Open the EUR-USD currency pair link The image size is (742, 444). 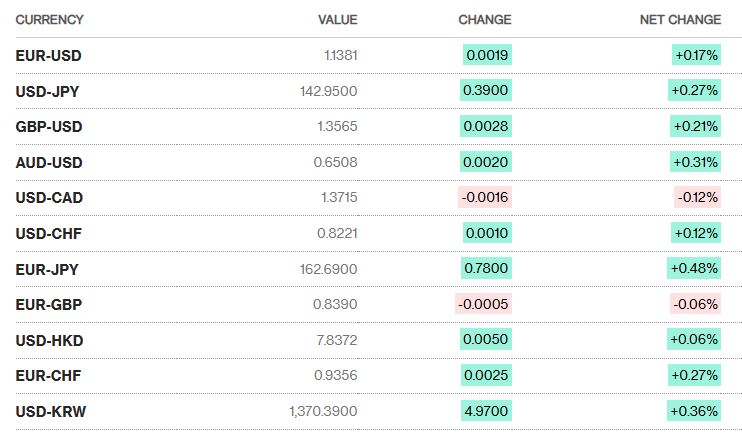pyautogui.click(x=48, y=56)
